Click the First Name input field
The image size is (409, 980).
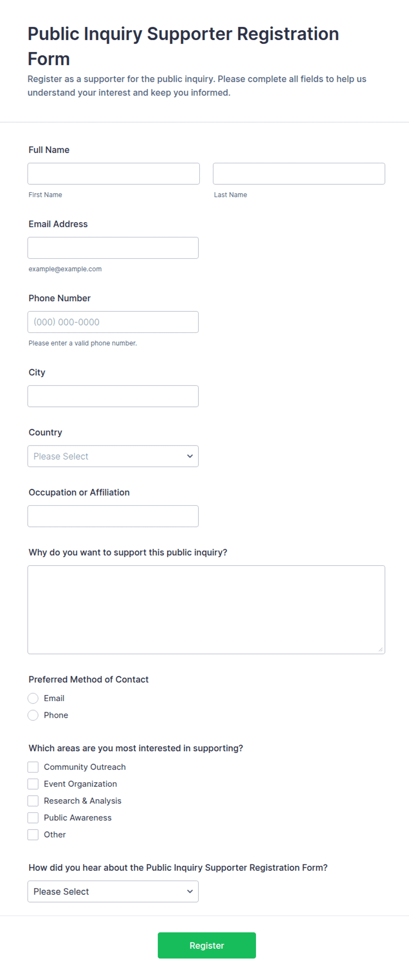point(113,174)
